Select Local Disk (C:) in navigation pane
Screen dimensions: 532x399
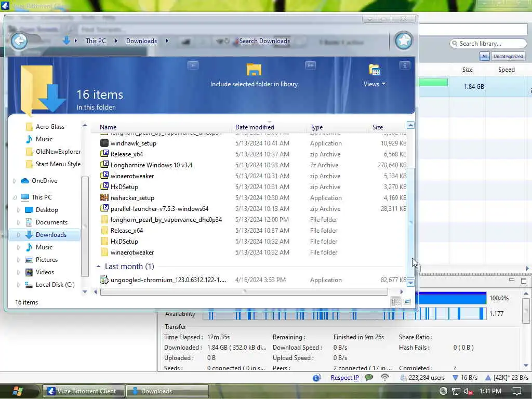point(55,285)
